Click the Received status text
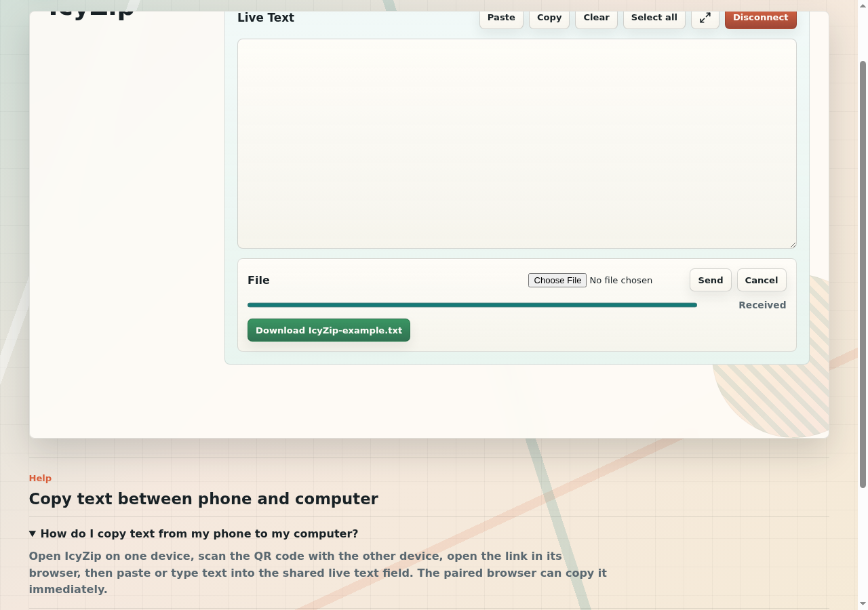The height and width of the screenshot is (610, 868). click(x=762, y=305)
